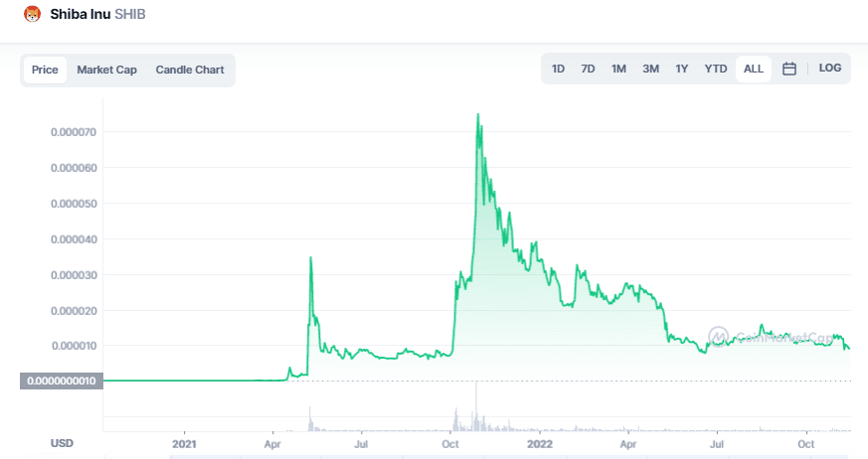This screenshot has height=459, width=868.
Task: Click the Jul label before 2022
Action: pyautogui.click(x=361, y=444)
